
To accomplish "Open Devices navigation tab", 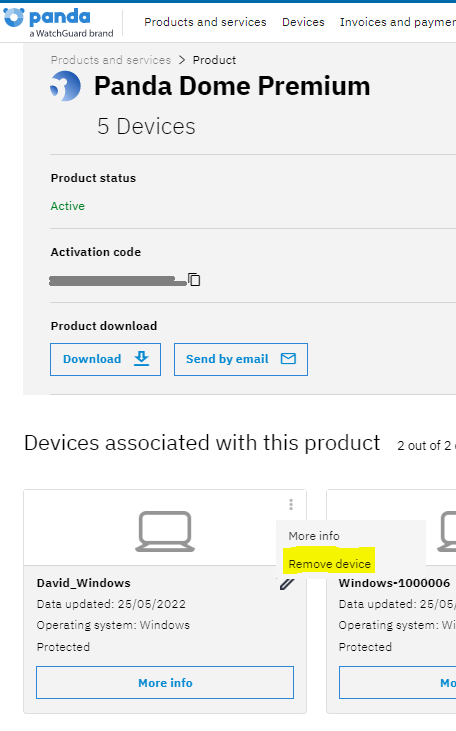I will tap(303, 22).
